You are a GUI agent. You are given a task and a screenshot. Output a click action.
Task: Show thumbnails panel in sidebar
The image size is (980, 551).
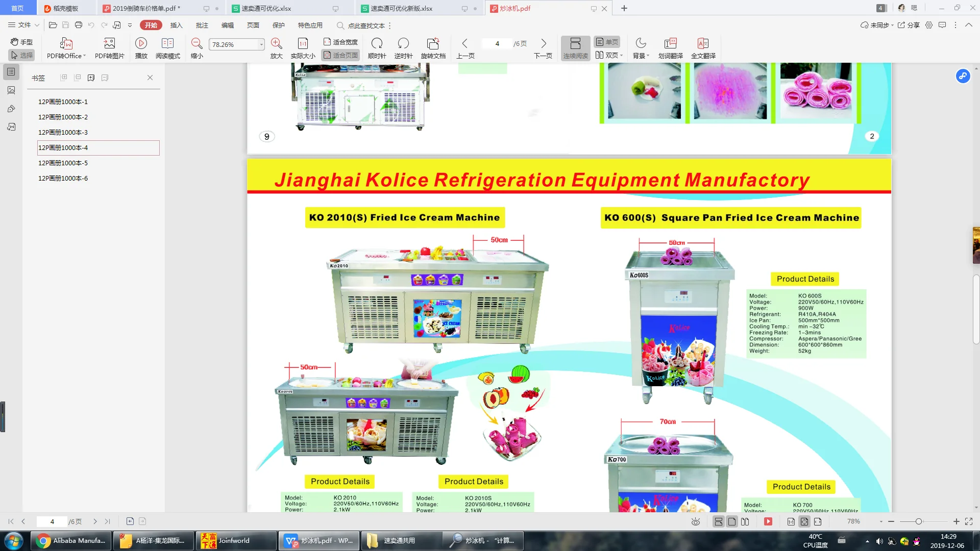tap(11, 90)
